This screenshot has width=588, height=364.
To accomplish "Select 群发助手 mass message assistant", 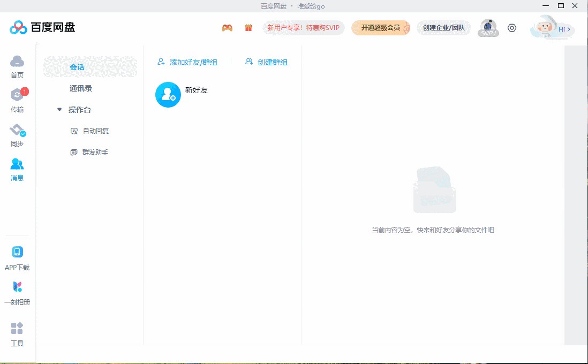I will click(95, 152).
